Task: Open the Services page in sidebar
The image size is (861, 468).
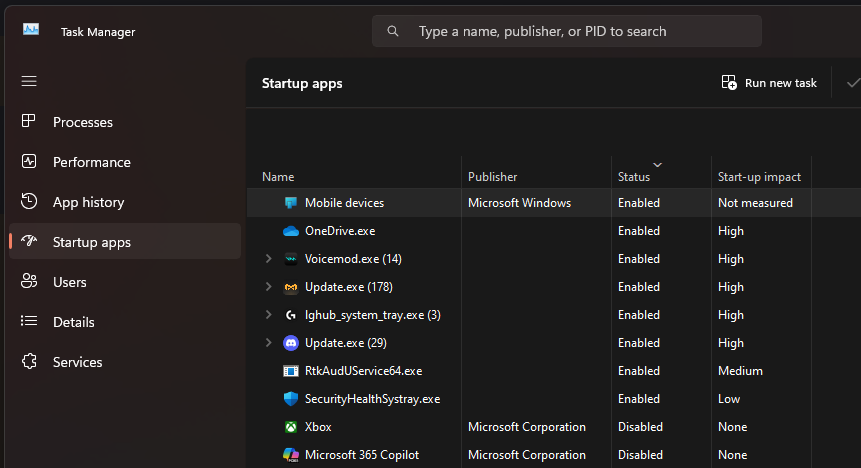Action: coord(77,362)
